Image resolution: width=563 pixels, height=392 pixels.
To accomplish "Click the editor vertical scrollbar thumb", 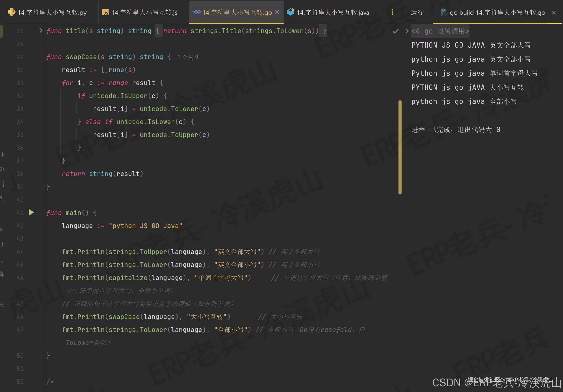I will pyautogui.click(x=400, y=147).
